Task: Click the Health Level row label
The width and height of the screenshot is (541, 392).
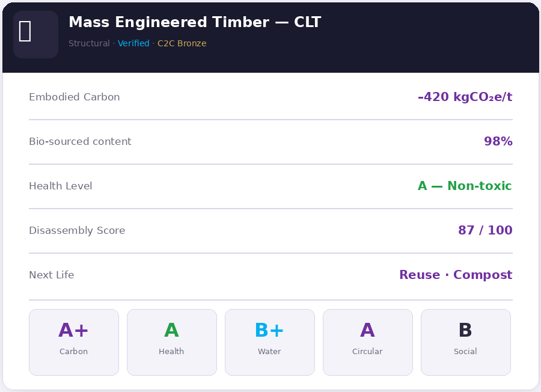Action: 61,186
